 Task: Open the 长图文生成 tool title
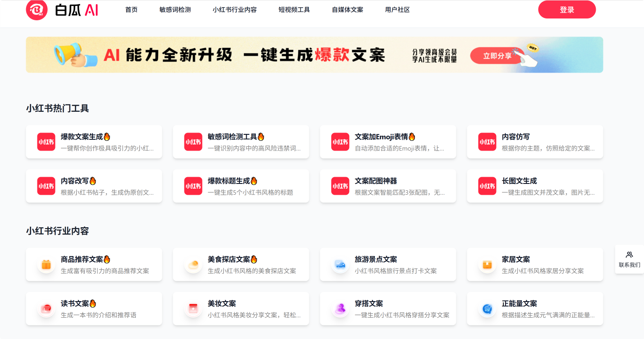519,181
